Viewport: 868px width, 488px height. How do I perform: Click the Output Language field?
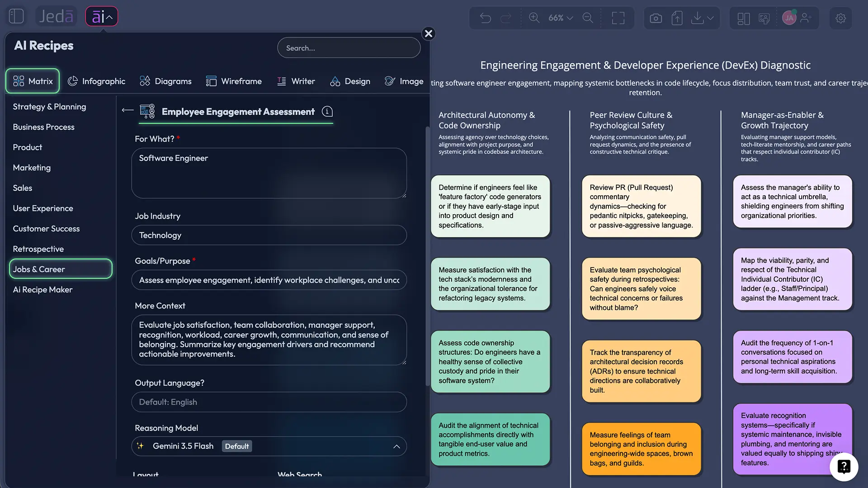(x=269, y=402)
